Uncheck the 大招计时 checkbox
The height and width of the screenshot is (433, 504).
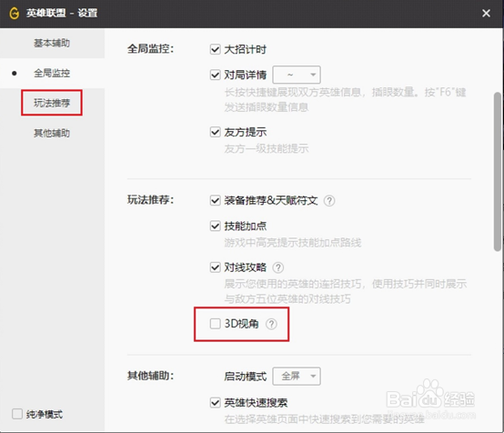tap(215, 49)
